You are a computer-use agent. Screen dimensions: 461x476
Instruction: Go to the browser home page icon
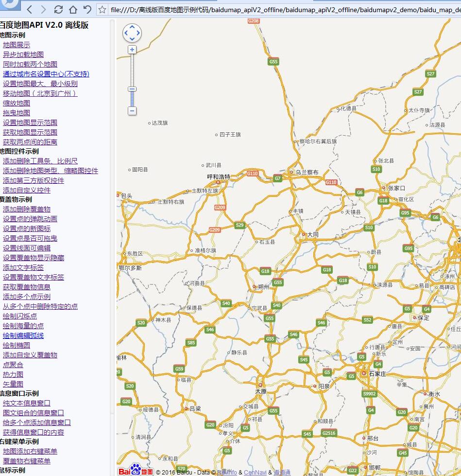coord(73,9)
